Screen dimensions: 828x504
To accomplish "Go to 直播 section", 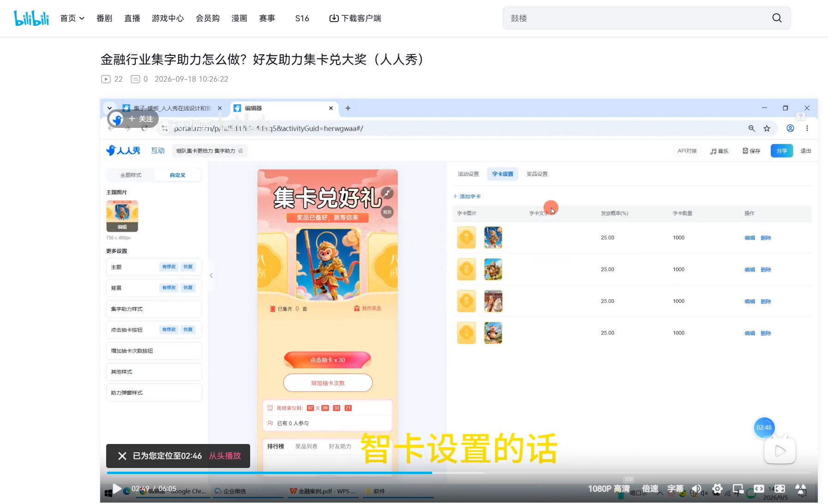I will 132,18.
